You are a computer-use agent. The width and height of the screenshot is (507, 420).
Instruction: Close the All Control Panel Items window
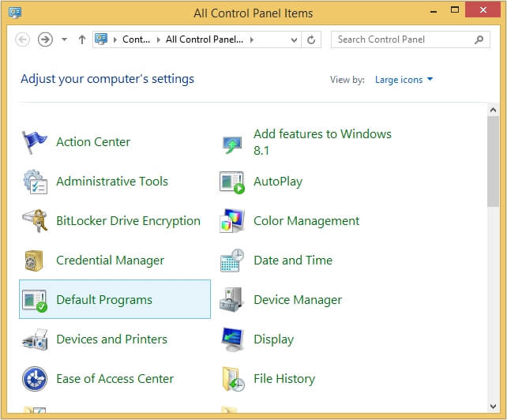tap(483, 9)
